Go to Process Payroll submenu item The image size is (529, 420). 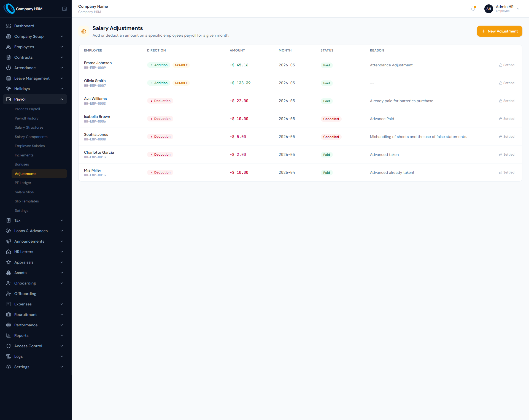(27, 109)
